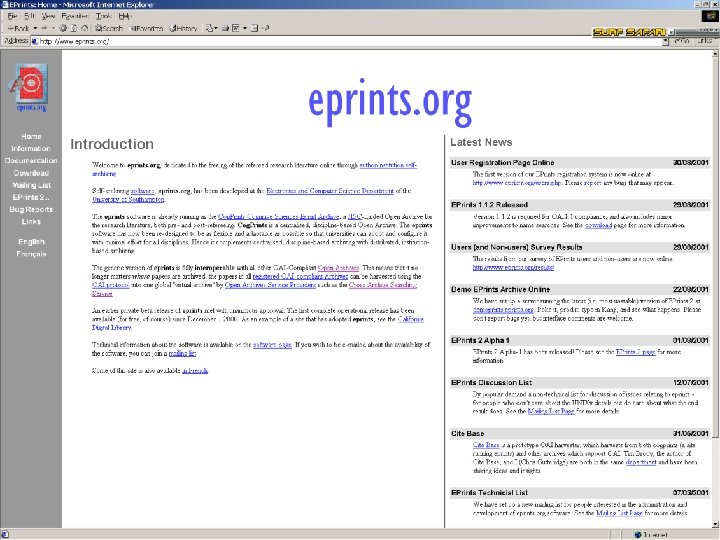Click the Go button beside the address bar
Screen dimensions: 720x540
pyautogui.click(x=682, y=41)
